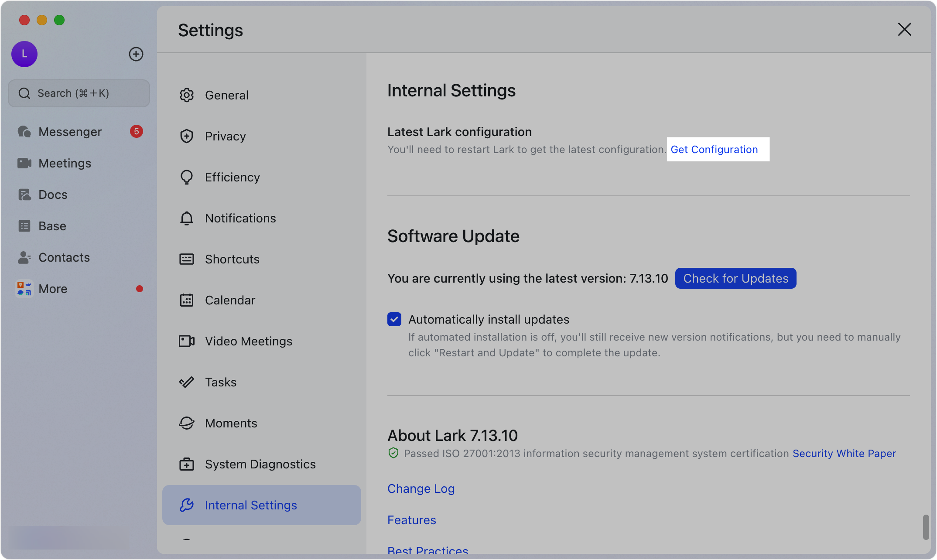
Task: Click the plus icon near the avatar
Action: (136, 54)
